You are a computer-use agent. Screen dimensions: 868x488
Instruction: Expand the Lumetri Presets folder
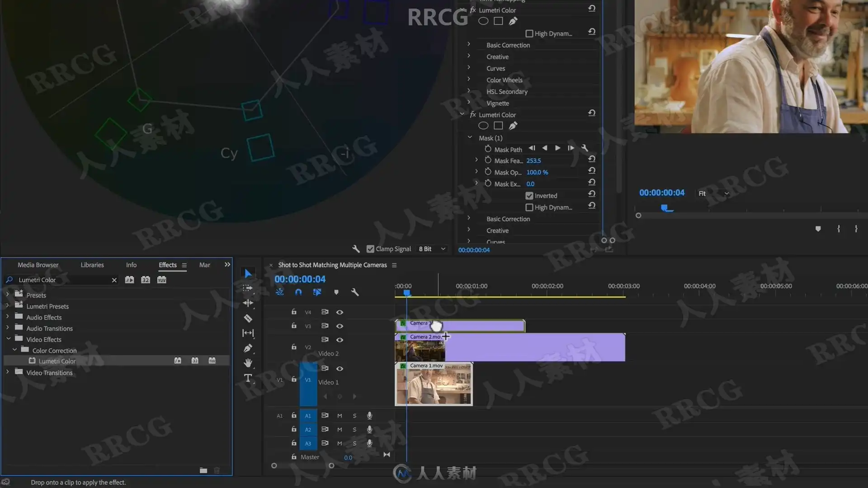(8, 306)
